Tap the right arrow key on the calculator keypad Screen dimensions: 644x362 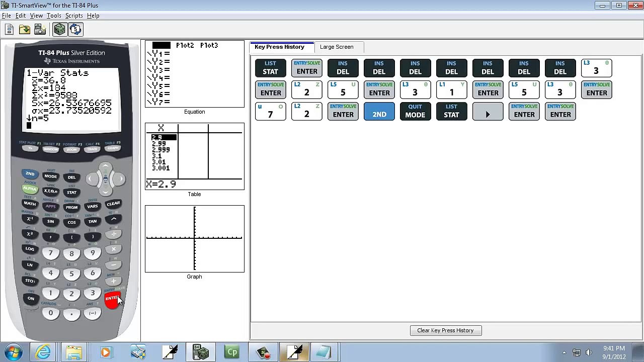(119, 178)
